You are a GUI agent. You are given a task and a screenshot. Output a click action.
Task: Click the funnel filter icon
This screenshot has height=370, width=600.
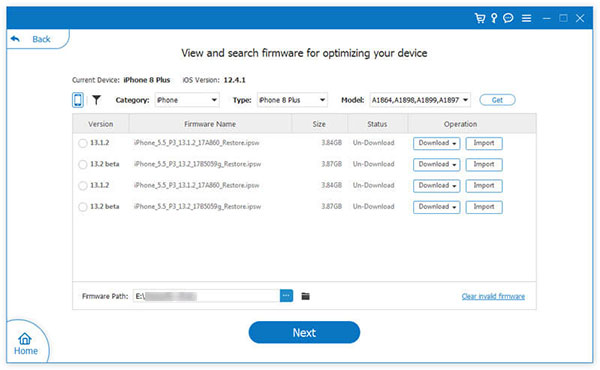pos(96,100)
